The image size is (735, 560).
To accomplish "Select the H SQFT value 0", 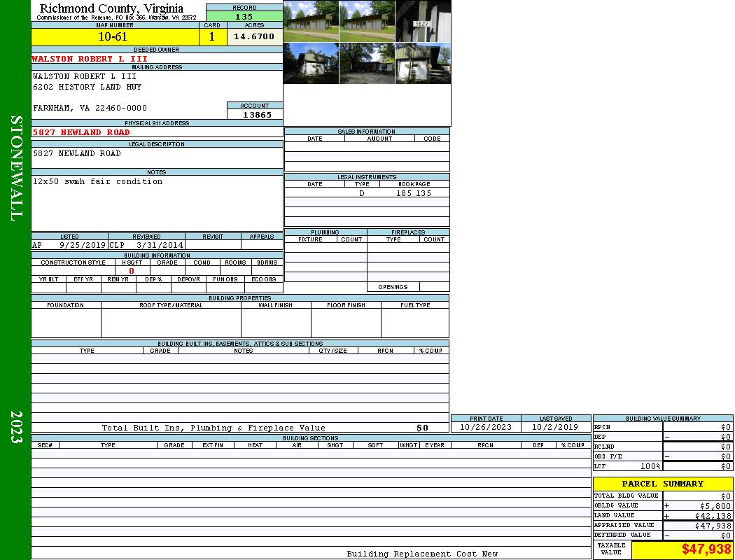I will point(132,271).
